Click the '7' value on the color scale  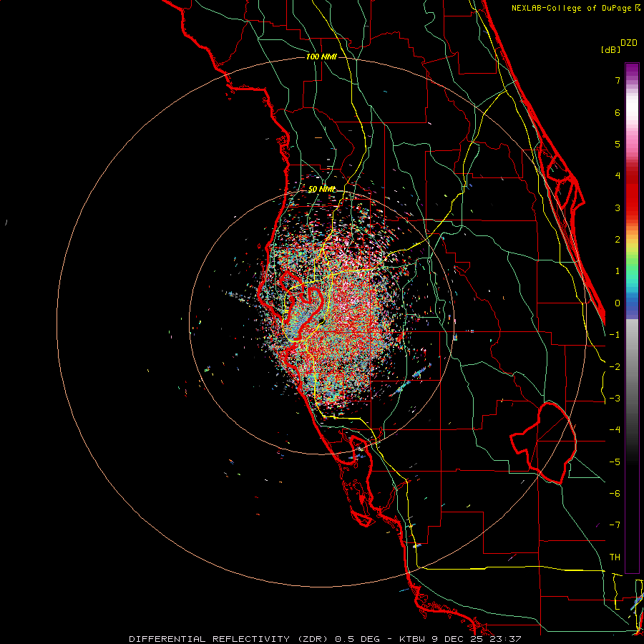click(618, 80)
